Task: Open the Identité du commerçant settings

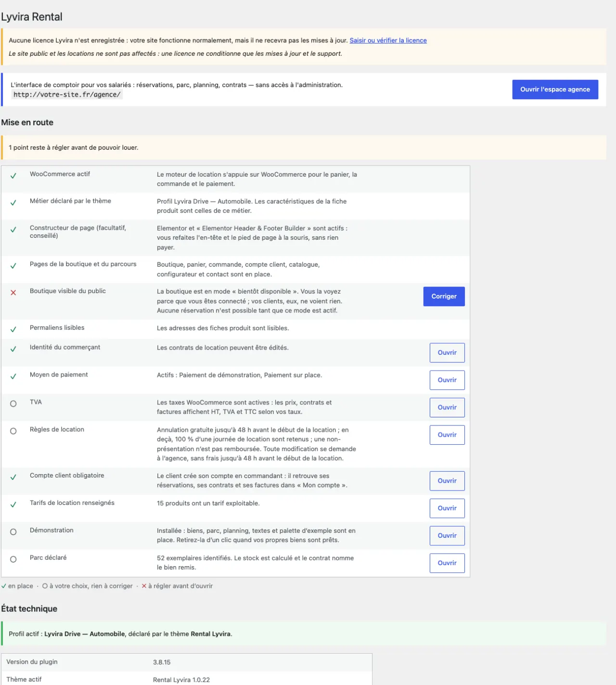Action: coord(447,353)
